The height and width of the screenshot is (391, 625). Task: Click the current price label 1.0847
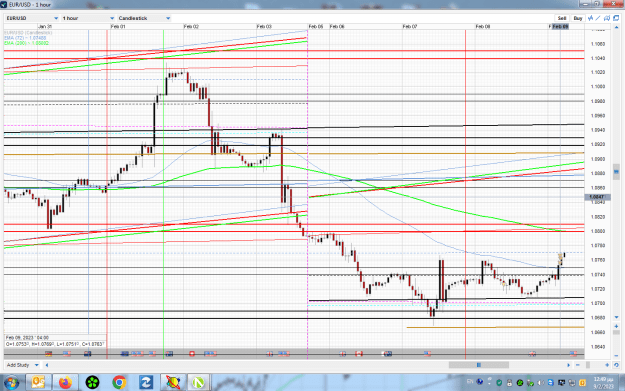coord(596,197)
